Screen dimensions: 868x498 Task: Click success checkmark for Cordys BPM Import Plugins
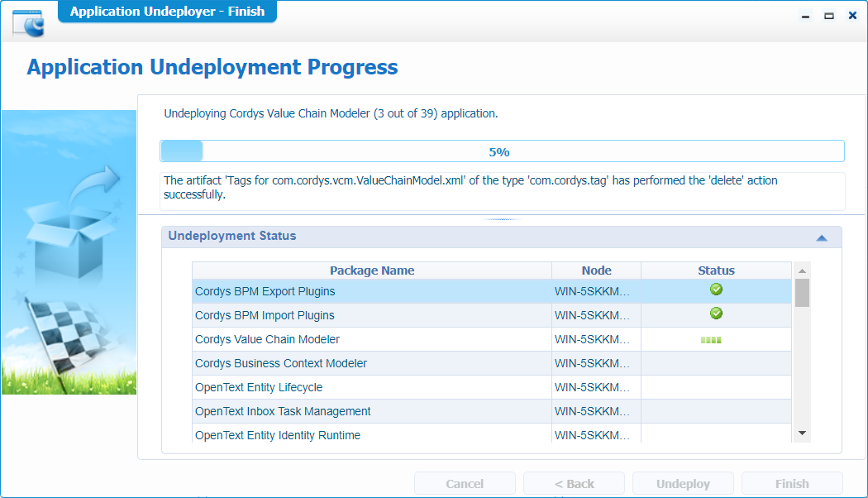[x=717, y=314]
